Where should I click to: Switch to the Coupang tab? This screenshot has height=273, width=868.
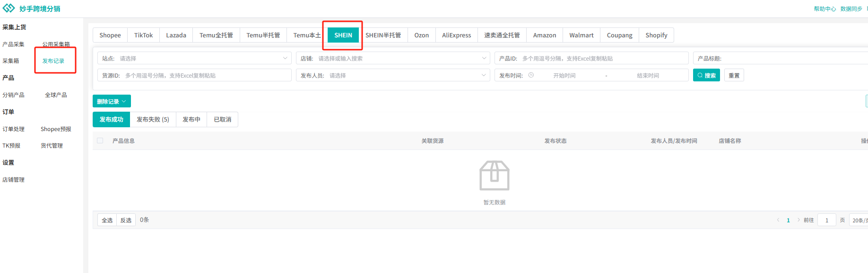tap(620, 35)
